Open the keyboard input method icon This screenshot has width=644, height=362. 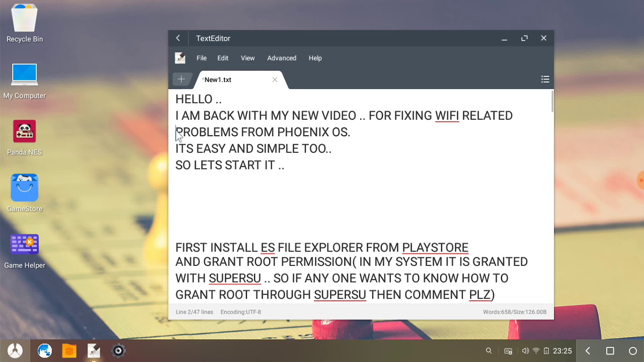click(x=508, y=351)
